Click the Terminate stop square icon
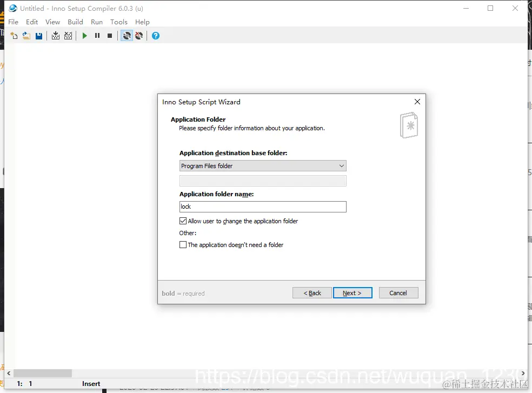The height and width of the screenshot is (393, 532). pyautogui.click(x=110, y=36)
